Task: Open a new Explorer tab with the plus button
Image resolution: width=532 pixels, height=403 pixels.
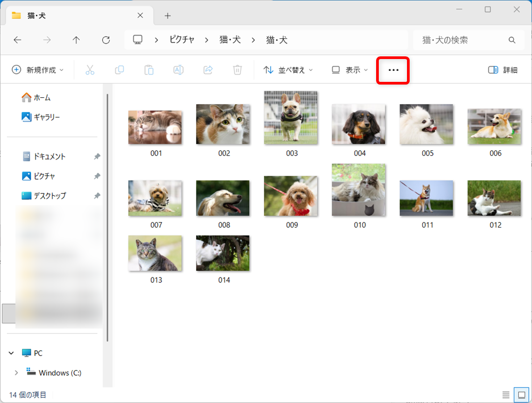Action: point(167,15)
